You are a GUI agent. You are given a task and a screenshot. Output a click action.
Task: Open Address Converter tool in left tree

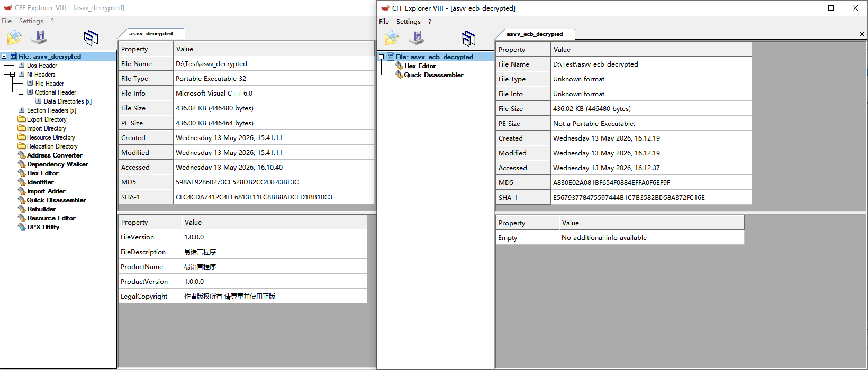click(x=55, y=155)
